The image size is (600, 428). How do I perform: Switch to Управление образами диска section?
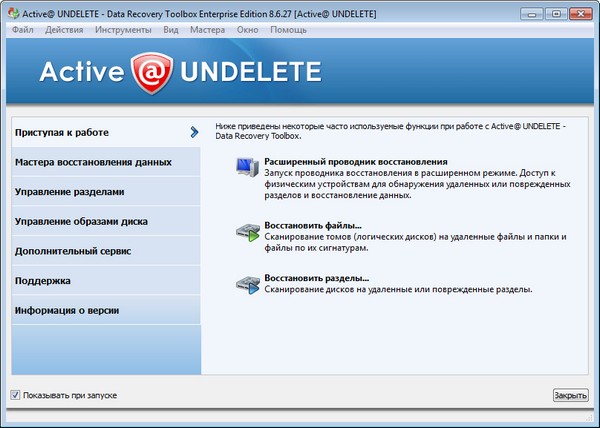click(x=79, y=221)
